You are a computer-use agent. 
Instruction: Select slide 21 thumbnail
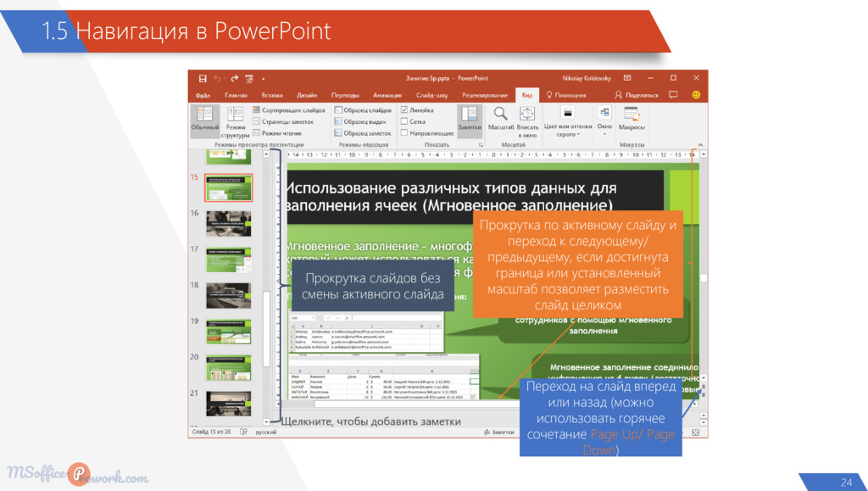click(228, 403)
